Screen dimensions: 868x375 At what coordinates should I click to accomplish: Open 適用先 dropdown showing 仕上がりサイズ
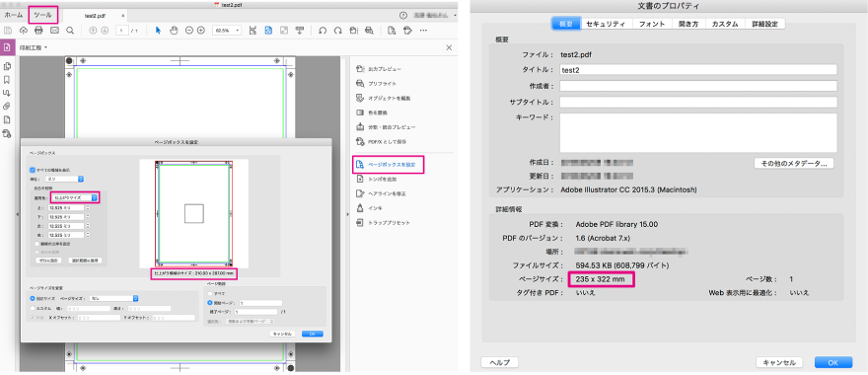(74, 197)
